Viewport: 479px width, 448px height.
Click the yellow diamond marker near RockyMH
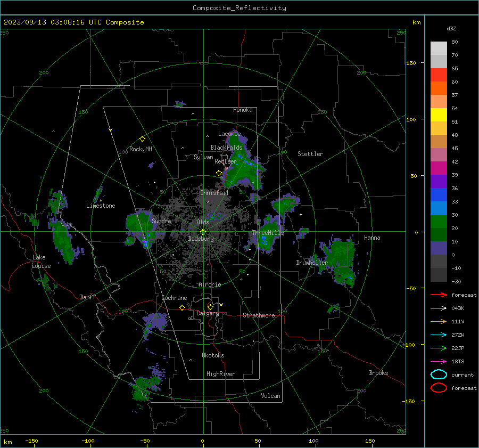pyautogui.click(x=142, y=139)
